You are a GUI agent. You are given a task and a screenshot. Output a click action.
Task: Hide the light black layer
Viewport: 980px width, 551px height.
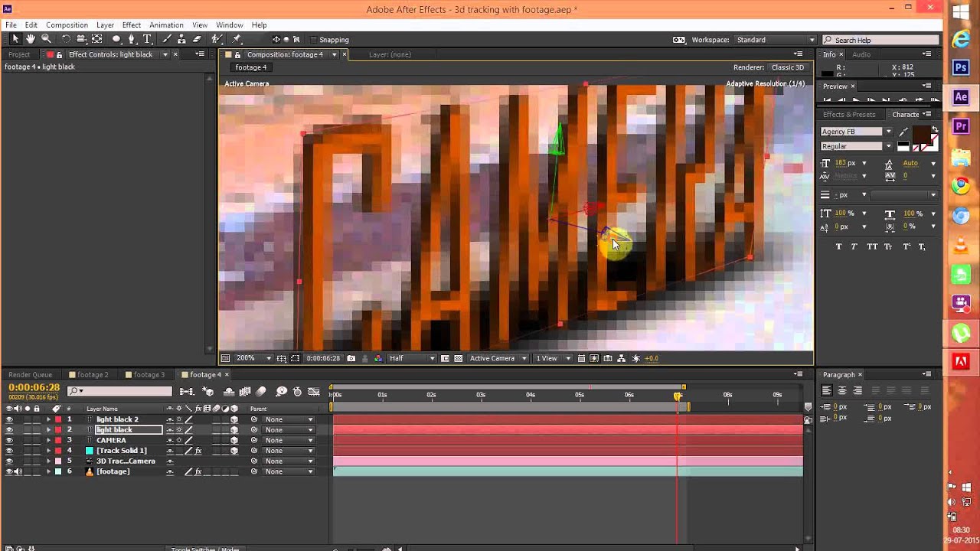coord(9,430)
